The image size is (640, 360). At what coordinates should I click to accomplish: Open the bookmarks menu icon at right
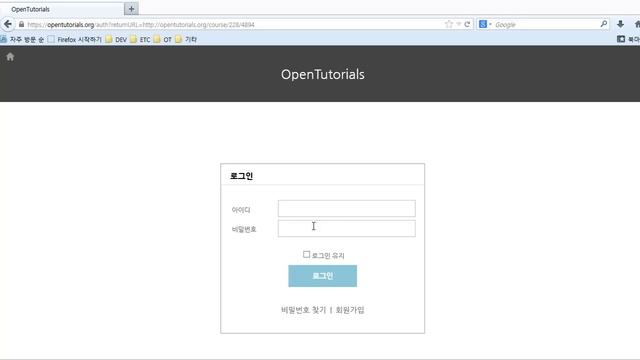click(621, 39)
